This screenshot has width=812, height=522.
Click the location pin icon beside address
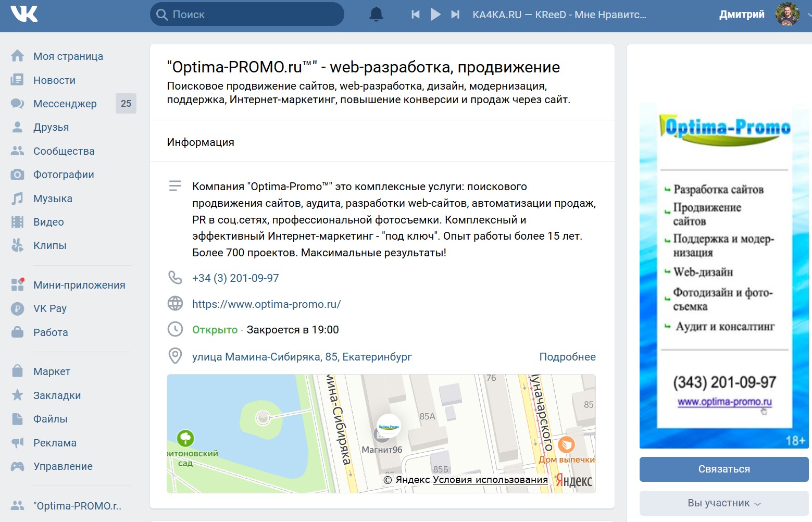click(175, 356)
